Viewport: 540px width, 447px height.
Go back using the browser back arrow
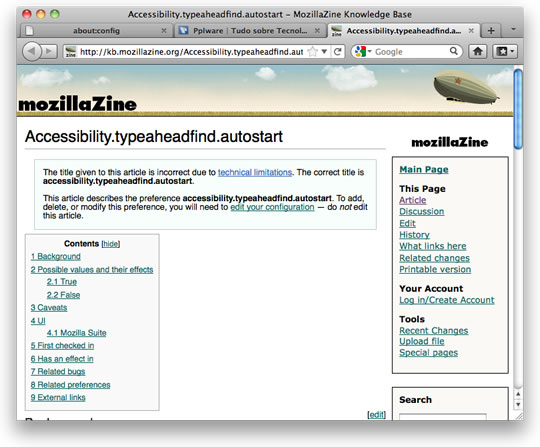[x=32, y=52]
